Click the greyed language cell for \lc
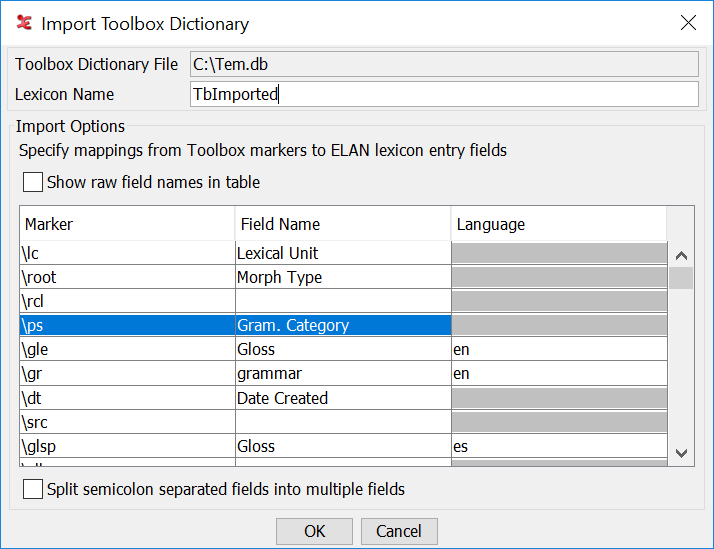 560,253
